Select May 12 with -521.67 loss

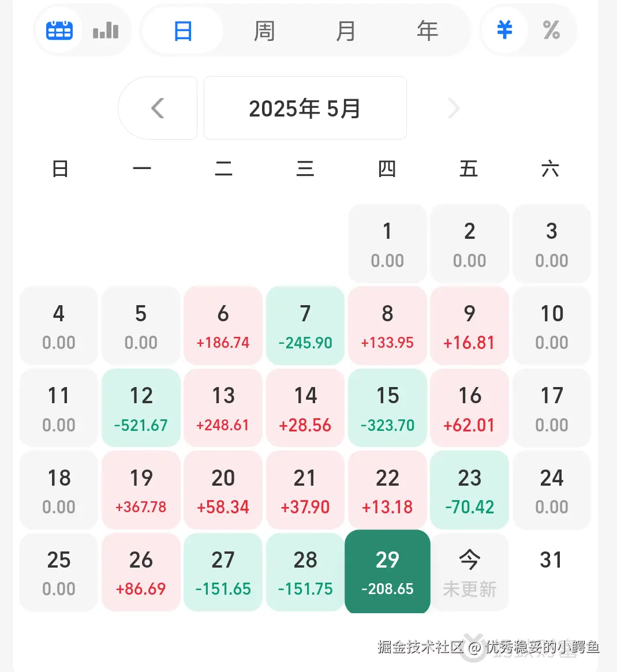(141, 408)
